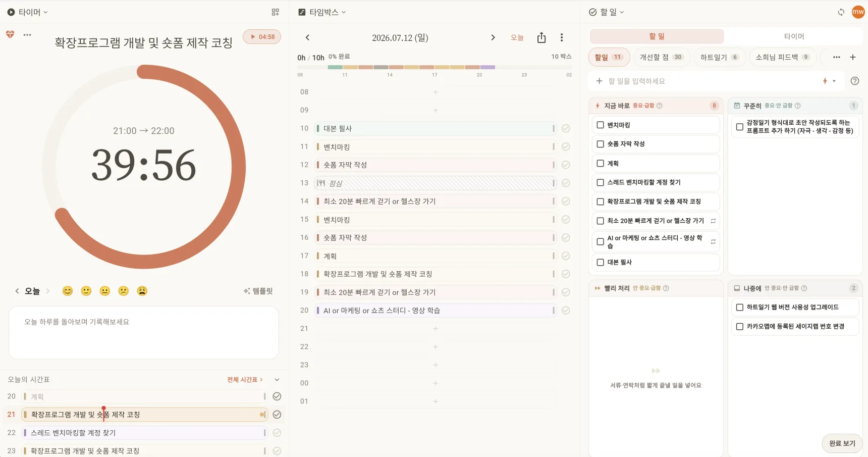Open the lightning priority dropdown in input
Viewport: 868px width, 457px height.
[x=829, y=81]
